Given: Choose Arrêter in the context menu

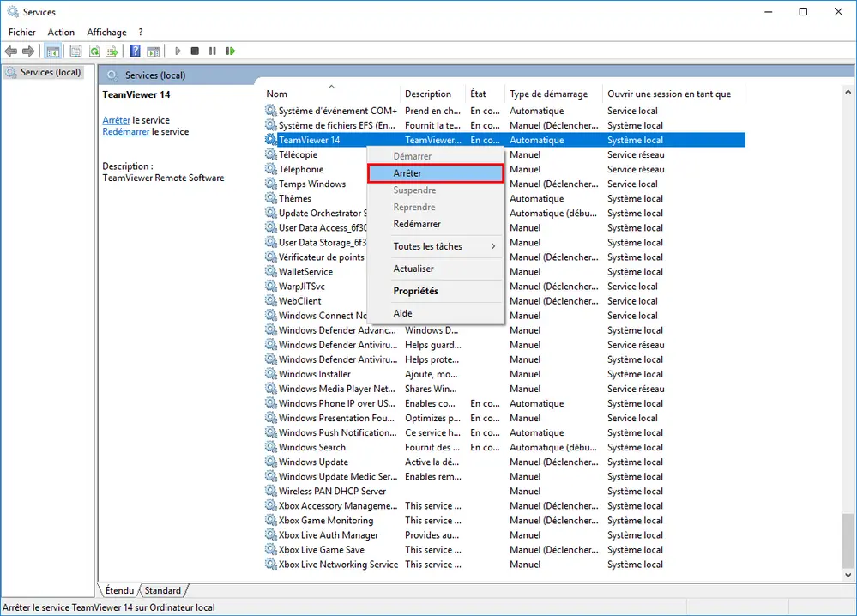Looking at the screenshot, I should pos(435,173).
